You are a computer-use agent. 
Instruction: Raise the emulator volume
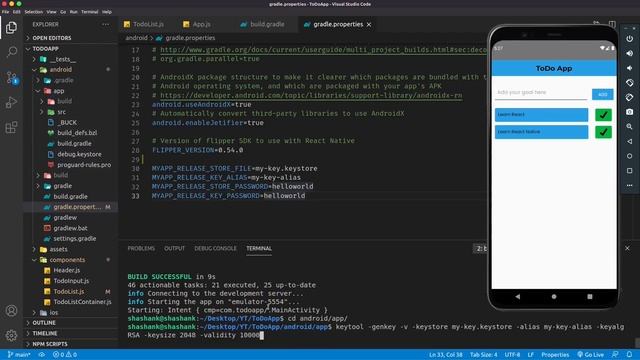tap(629, 53)
